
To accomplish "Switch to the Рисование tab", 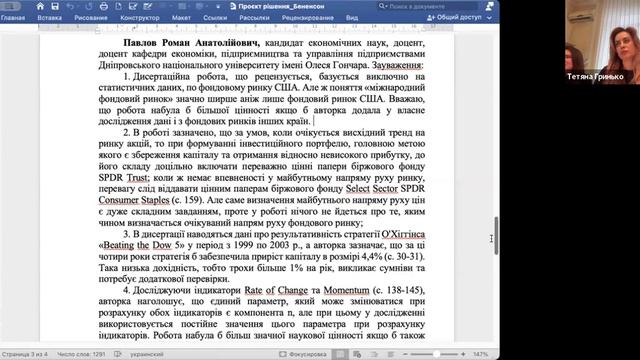I will [91, 18].
